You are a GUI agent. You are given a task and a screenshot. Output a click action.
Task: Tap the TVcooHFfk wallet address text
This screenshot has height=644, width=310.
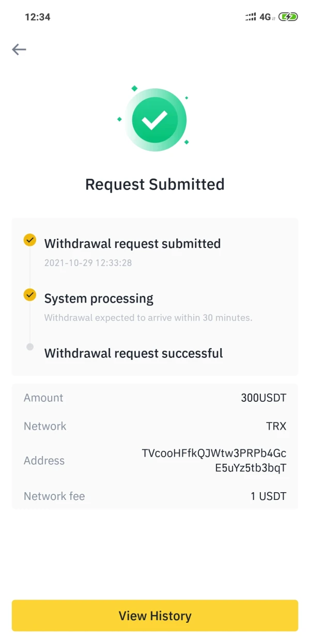coord(214,461)
